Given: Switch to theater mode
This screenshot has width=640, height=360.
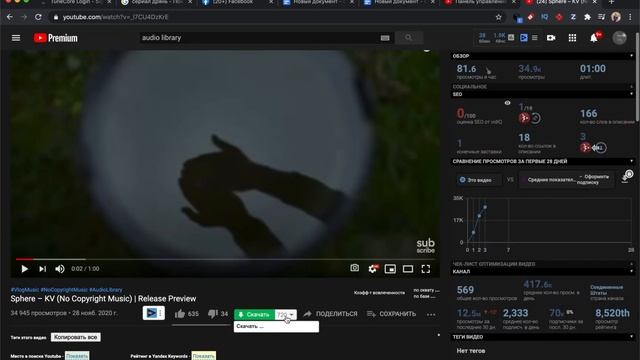Looking at the screenshot, I should pos(408,269).
